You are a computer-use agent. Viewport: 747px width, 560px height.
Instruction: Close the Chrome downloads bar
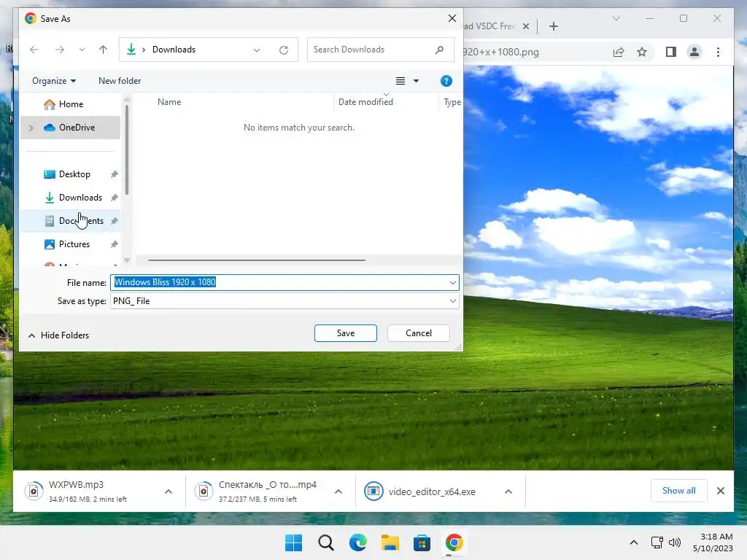(x=721, y=491)
